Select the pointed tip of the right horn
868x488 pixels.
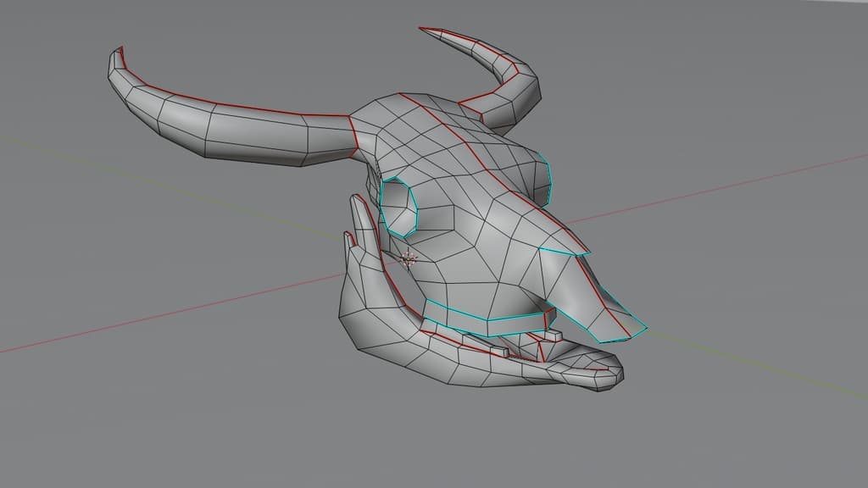pos(423,30)
